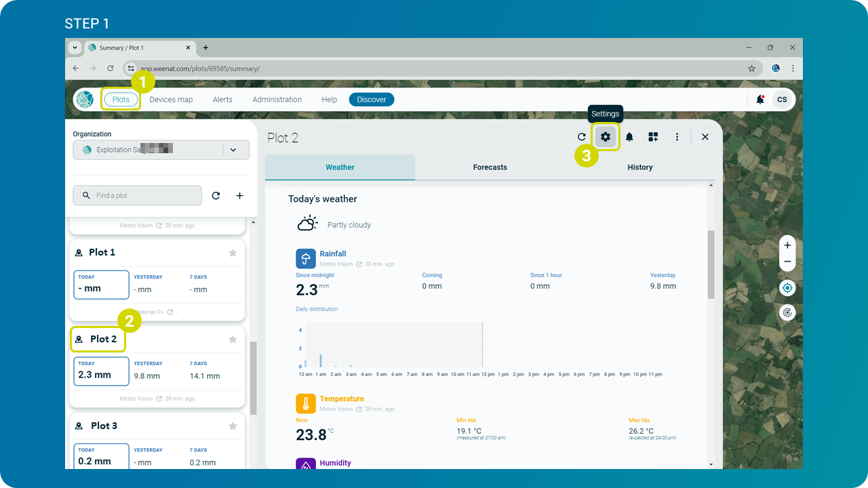868x488 pixels.
Task: Click the 1 am rainfall bar
Action: click(x=321, y=361)
